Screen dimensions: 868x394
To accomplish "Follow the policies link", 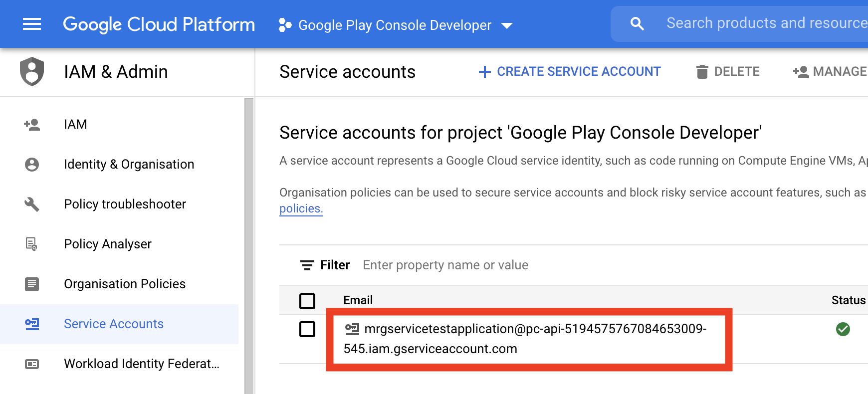I will (x=301, y=208).
